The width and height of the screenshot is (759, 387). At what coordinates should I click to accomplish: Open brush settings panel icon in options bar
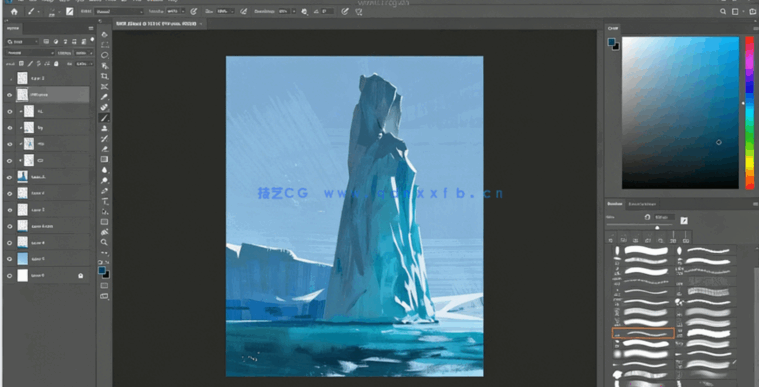(70, 12)
